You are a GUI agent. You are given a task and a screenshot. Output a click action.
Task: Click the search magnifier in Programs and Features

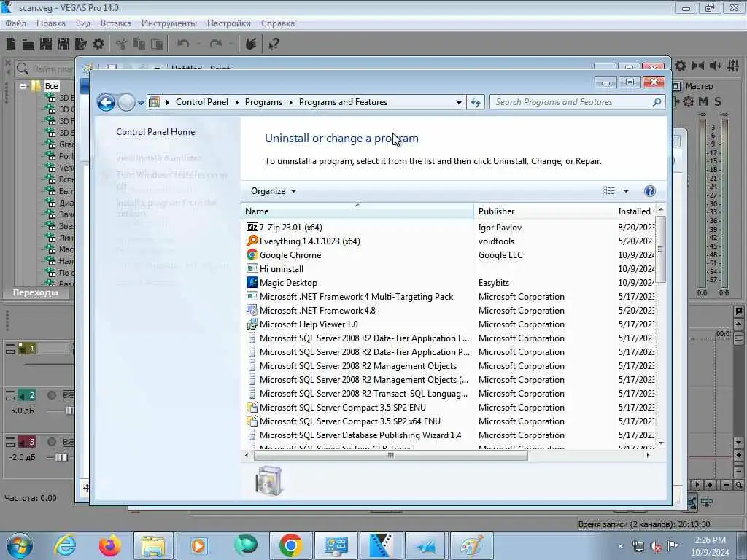click(x=657, y=102)
